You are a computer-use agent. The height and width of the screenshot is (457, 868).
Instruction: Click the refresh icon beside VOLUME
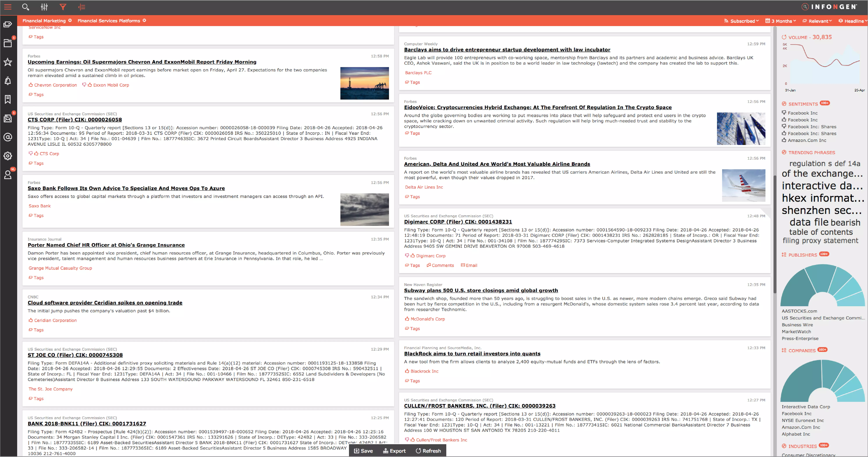point(784,37)
